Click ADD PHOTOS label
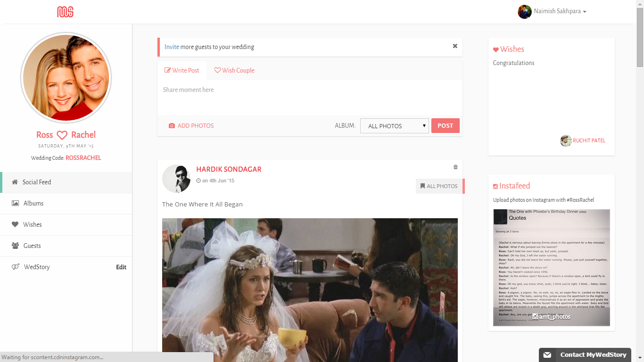Screen dimensions: 644x362 point(196,126)
